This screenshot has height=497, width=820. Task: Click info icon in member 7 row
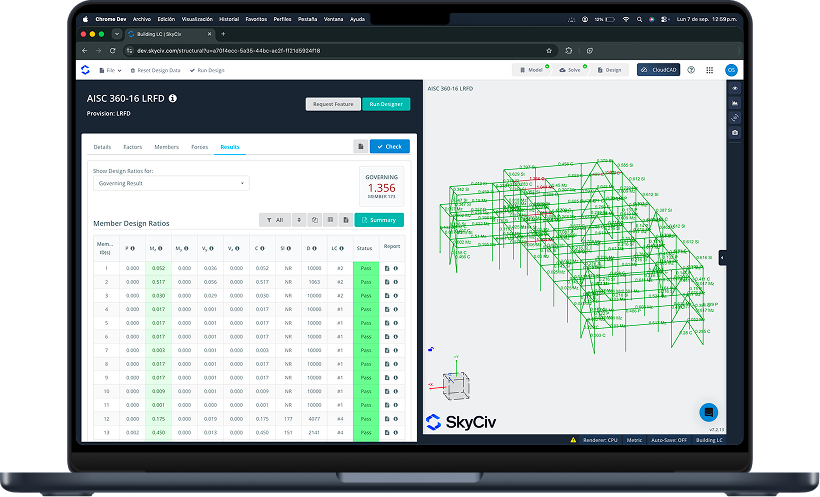click(396, 351)
